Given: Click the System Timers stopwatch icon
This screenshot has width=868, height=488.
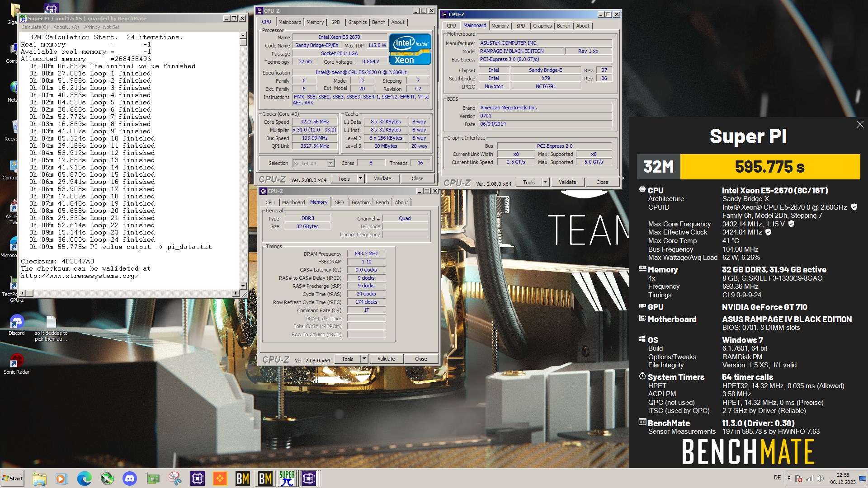Looking at the screenshot, I should click(642, 376).
